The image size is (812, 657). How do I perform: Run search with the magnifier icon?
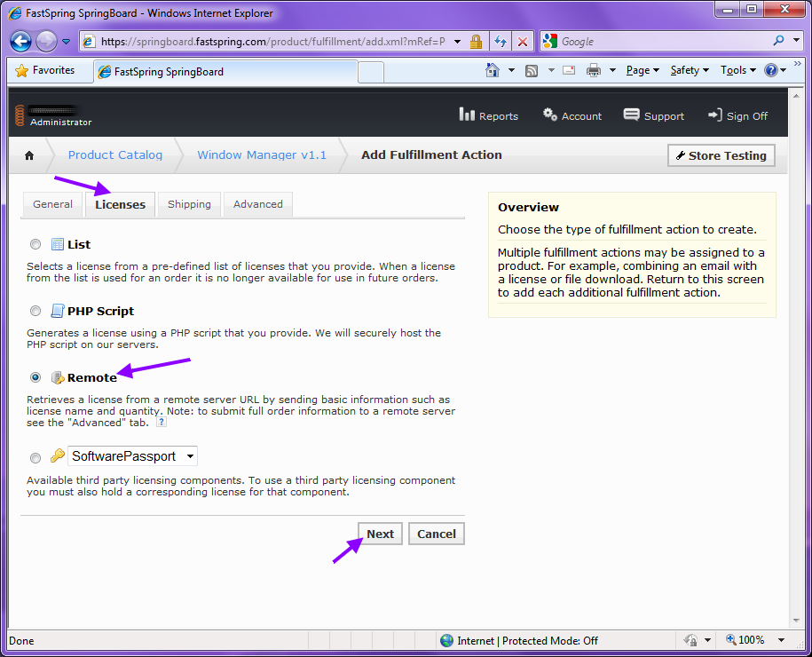tap(778, 41)
